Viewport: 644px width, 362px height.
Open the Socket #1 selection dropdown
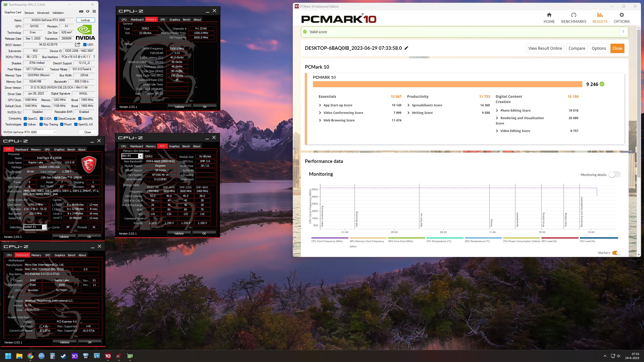point(35,227)
